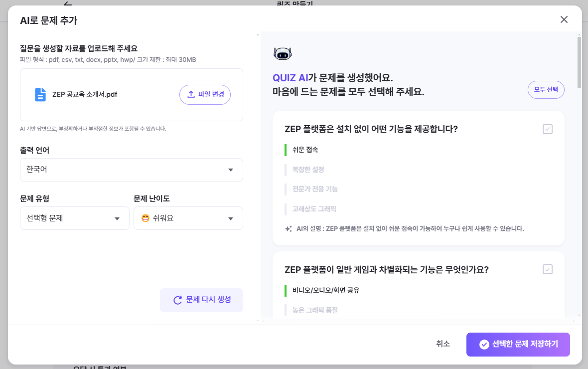Viewport: 588px width, 369px height.
Task: Close the AI로 문제 추가 dialog
Action: [x=564, y=19]
